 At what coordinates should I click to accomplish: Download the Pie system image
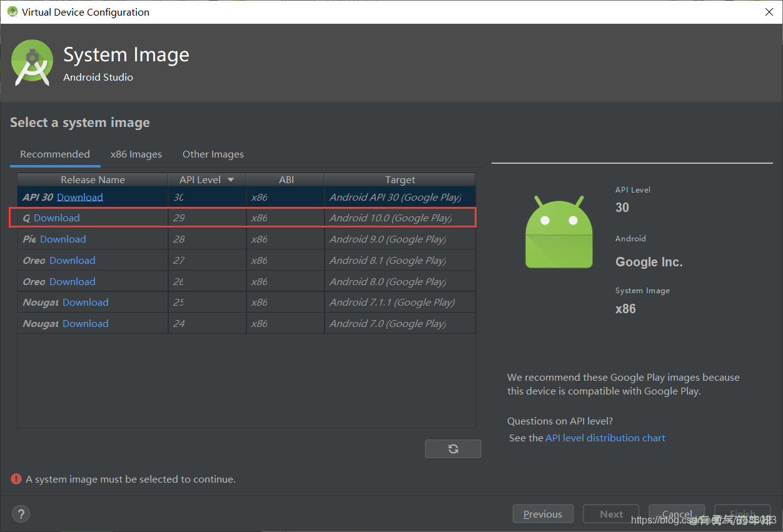click(63, 239)
